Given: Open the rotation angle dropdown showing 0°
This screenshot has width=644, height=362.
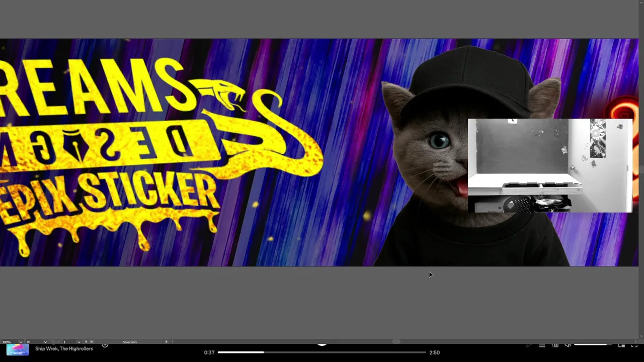Looking at the screenshot, I should [45, 342].
